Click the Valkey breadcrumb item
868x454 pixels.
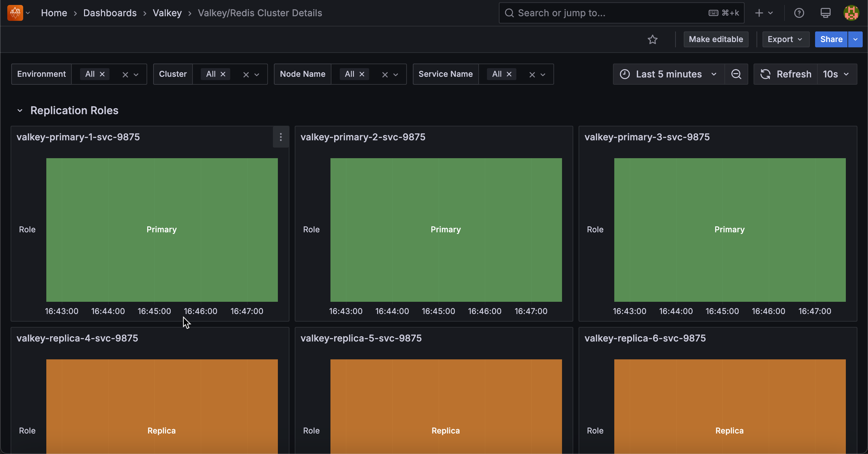[x=167, y=13]
